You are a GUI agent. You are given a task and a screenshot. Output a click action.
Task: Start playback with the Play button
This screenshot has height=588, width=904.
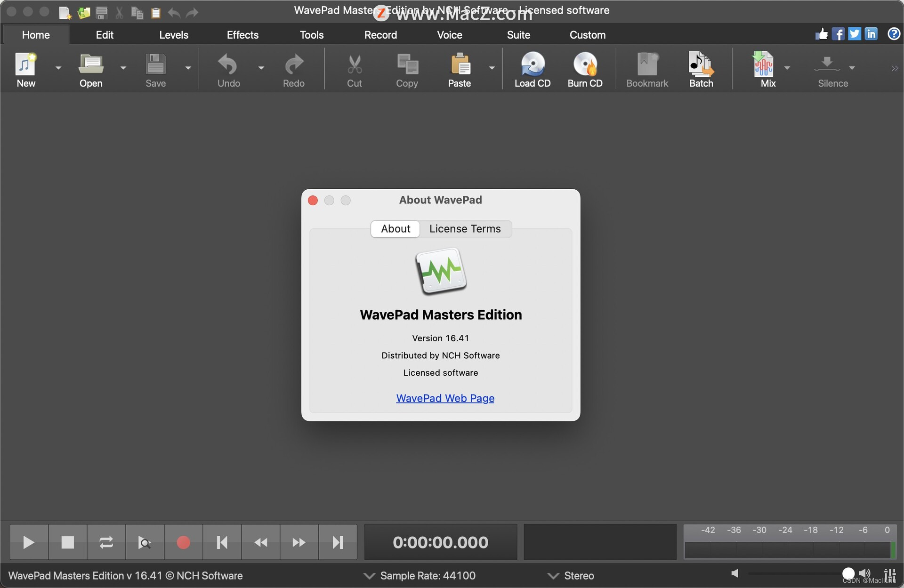pos(29,542)
